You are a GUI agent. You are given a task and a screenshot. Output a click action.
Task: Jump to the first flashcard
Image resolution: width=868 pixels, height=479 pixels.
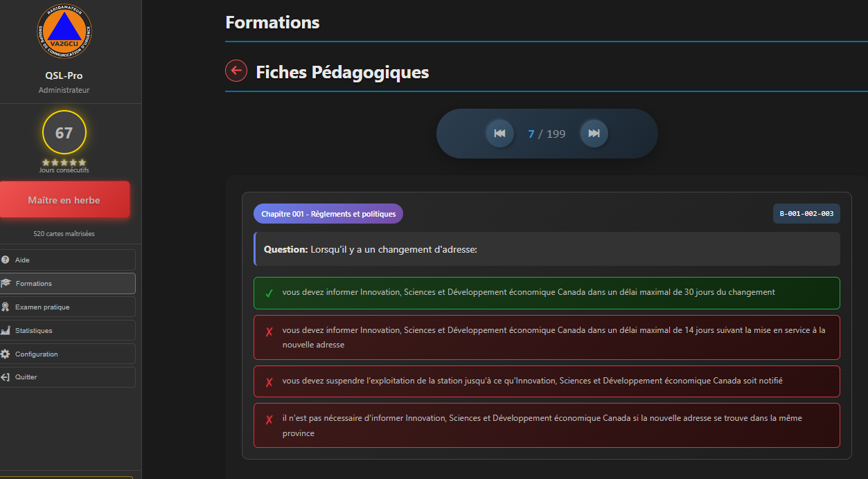coord(499,134)
